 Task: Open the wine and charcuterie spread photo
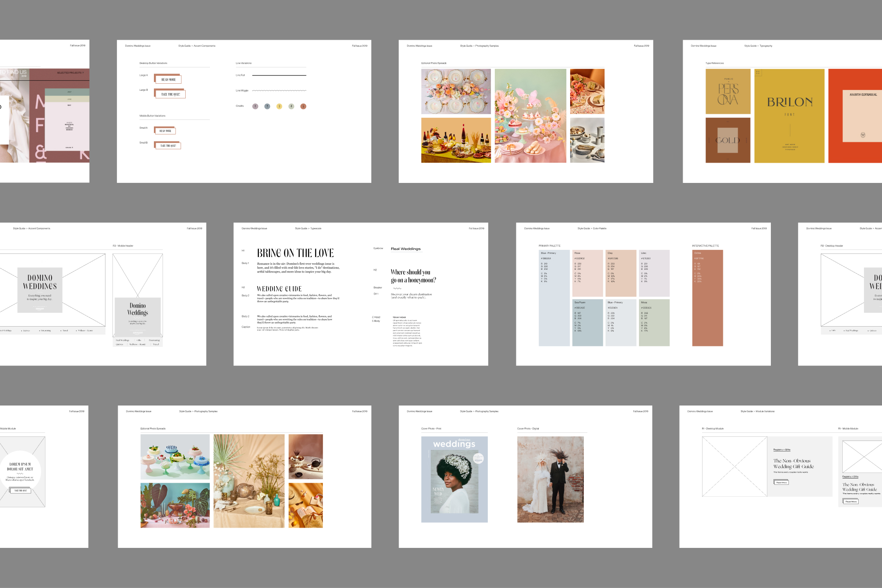[456, 140]
